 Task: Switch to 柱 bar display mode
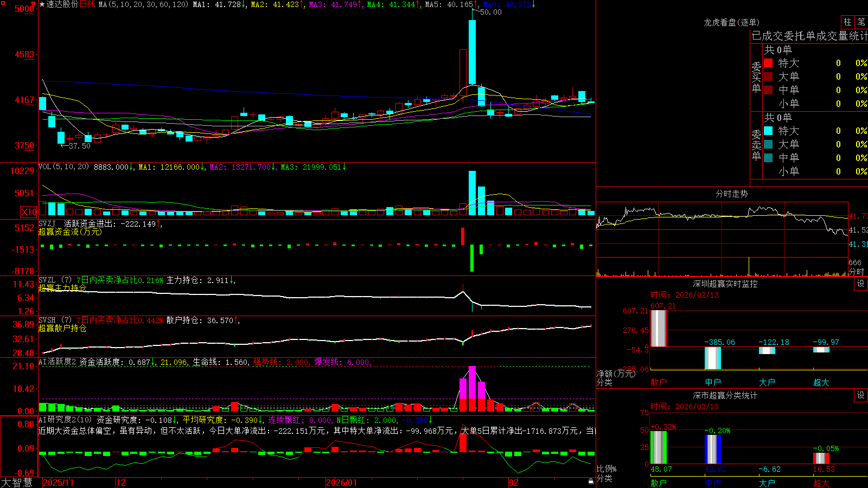847,22
